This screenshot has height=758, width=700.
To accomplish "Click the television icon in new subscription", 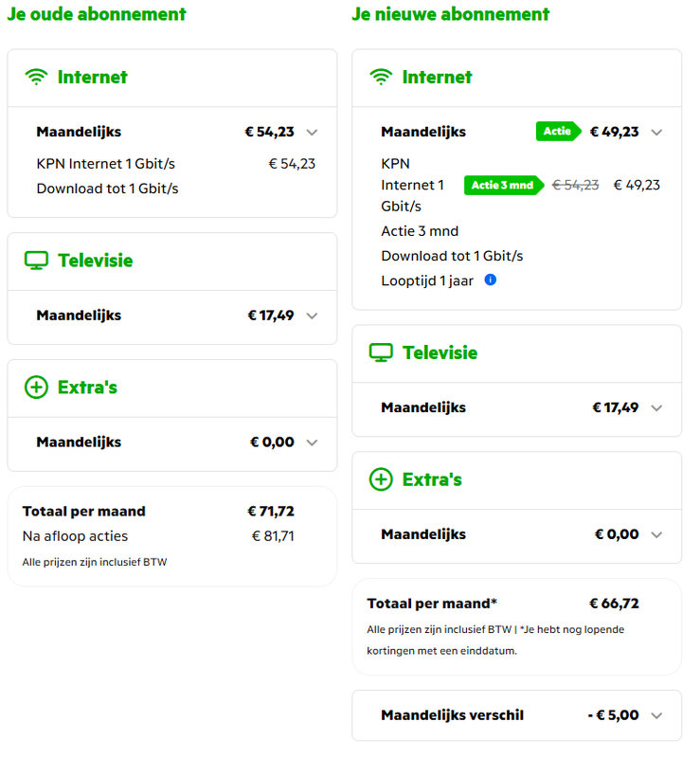I will coord(381,352).
